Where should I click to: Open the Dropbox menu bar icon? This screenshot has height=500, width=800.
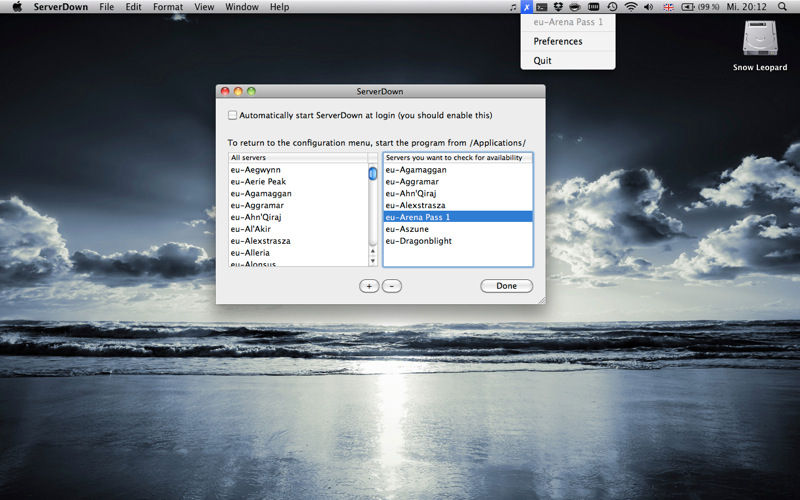tap(558, 7)
